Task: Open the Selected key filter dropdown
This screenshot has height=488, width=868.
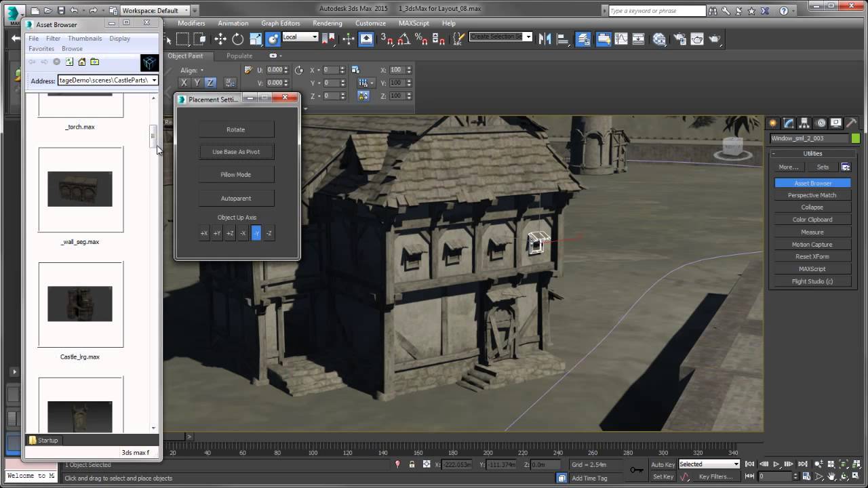Action: [737, 464]
